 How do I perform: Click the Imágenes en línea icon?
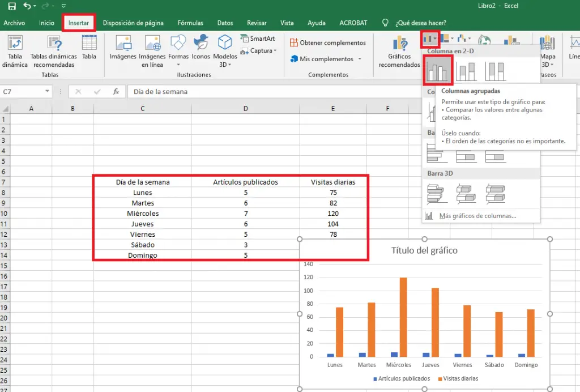[x=152, y=44]
